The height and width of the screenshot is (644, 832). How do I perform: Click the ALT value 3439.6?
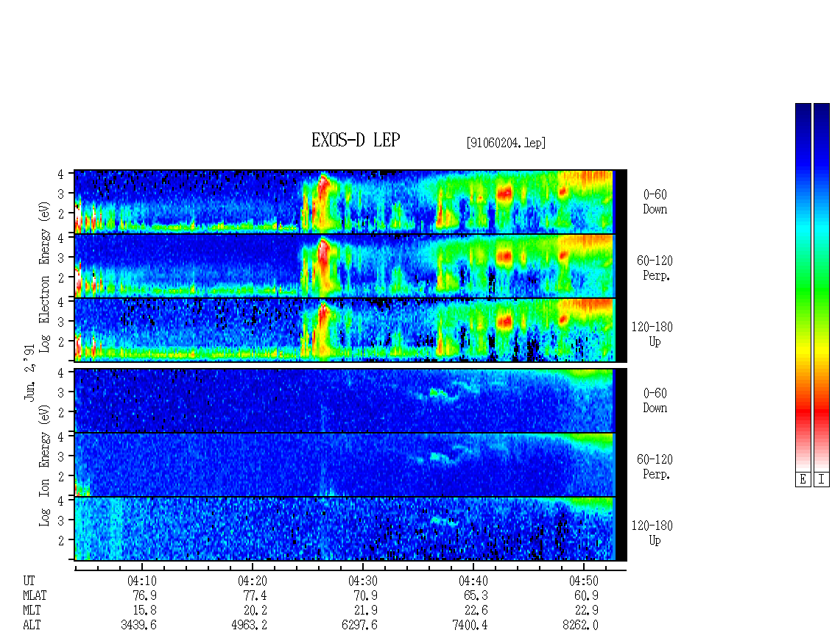pos(139,626)
